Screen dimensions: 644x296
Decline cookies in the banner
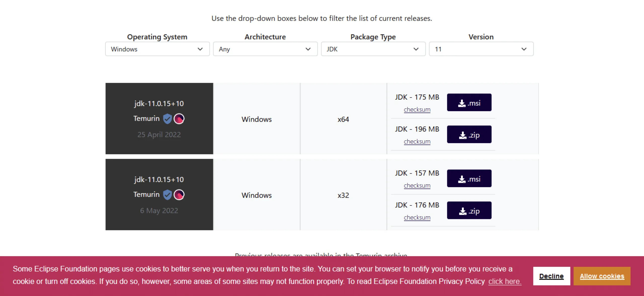(551, 276)
